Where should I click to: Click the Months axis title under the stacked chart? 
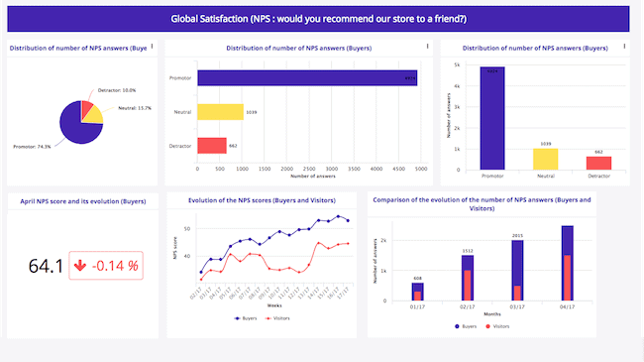click(x=492, y=314)
